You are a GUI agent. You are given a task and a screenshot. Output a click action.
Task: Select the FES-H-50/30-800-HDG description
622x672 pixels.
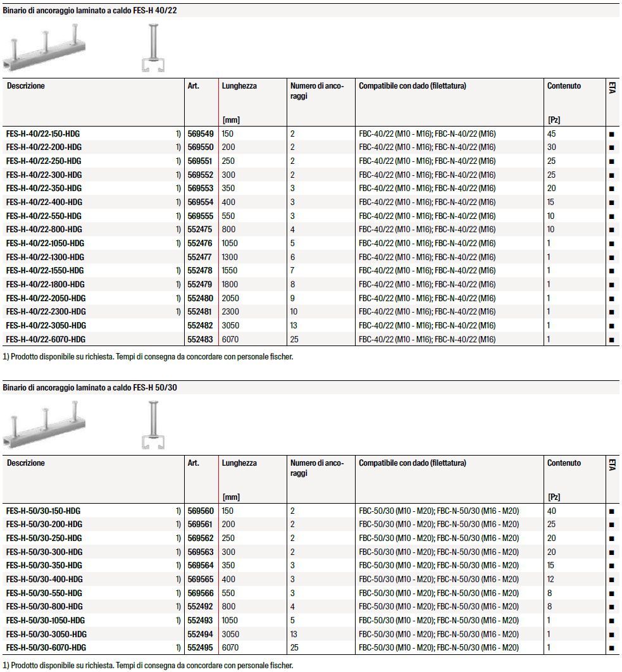tap(44, 607)
